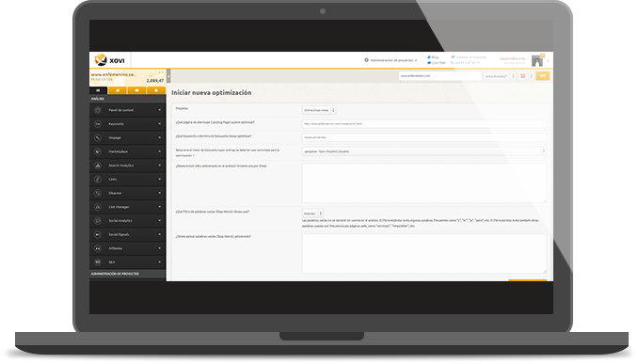Click the additional URLs text area
The height and width of the screenshot is (364, 638).
click(x=424, y=183)
